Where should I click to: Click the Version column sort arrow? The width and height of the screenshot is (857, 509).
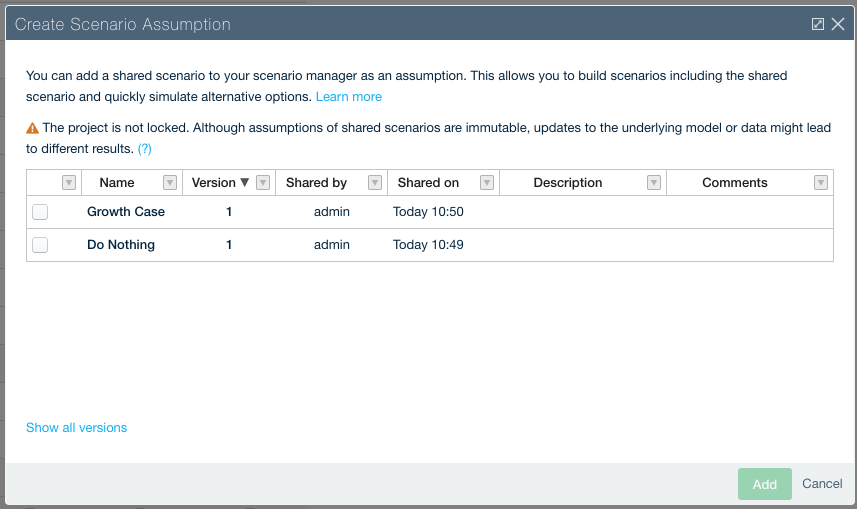pos(244,183)
